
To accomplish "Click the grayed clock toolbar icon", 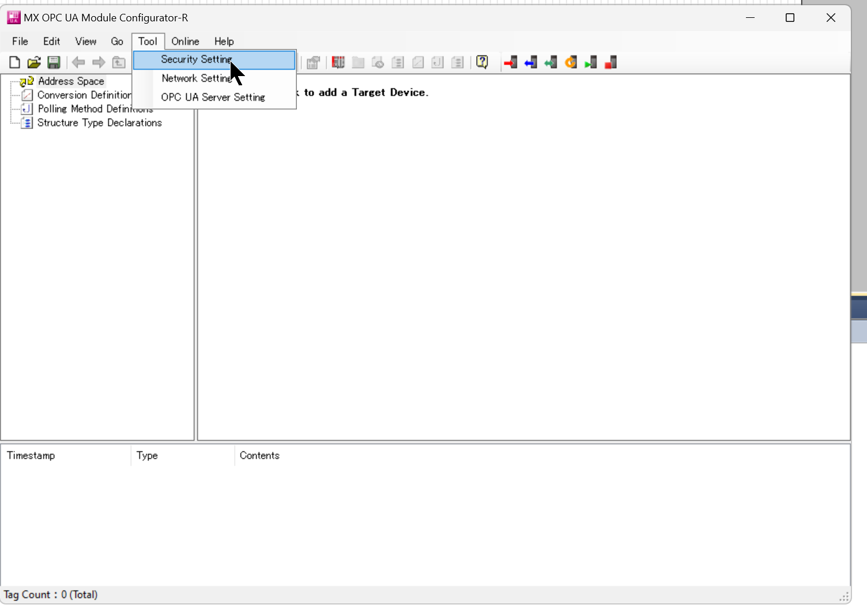I will 378,62.
